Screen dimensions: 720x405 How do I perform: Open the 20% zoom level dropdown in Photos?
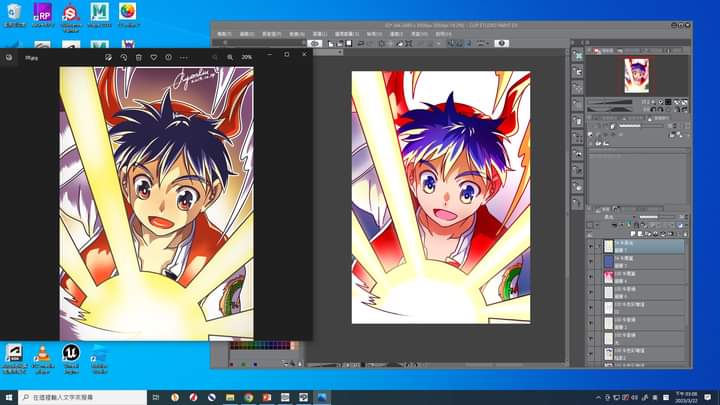(247, 57)
